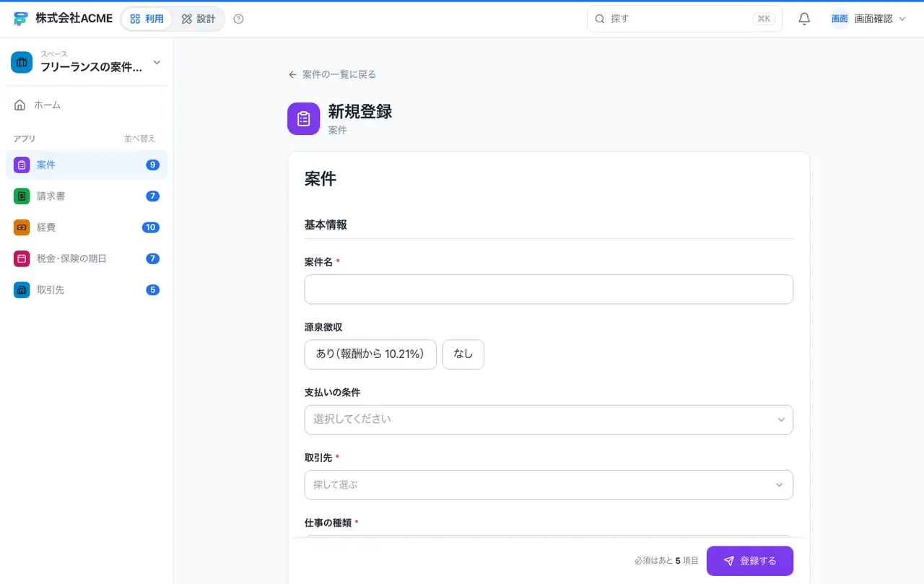Click the green 請求書 icon
Image resolution: width=924 pixels, height=584 pixels.
click(22, 196)
